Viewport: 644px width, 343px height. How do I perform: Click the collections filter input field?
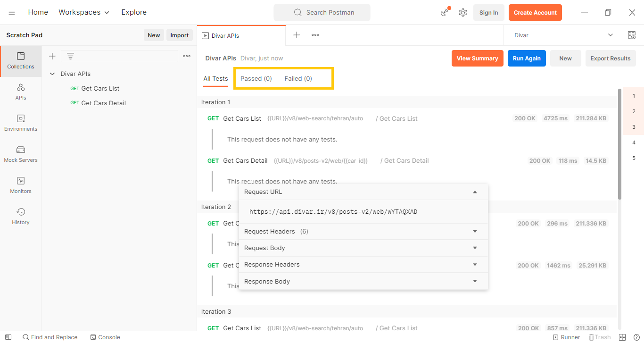(120, 56)
